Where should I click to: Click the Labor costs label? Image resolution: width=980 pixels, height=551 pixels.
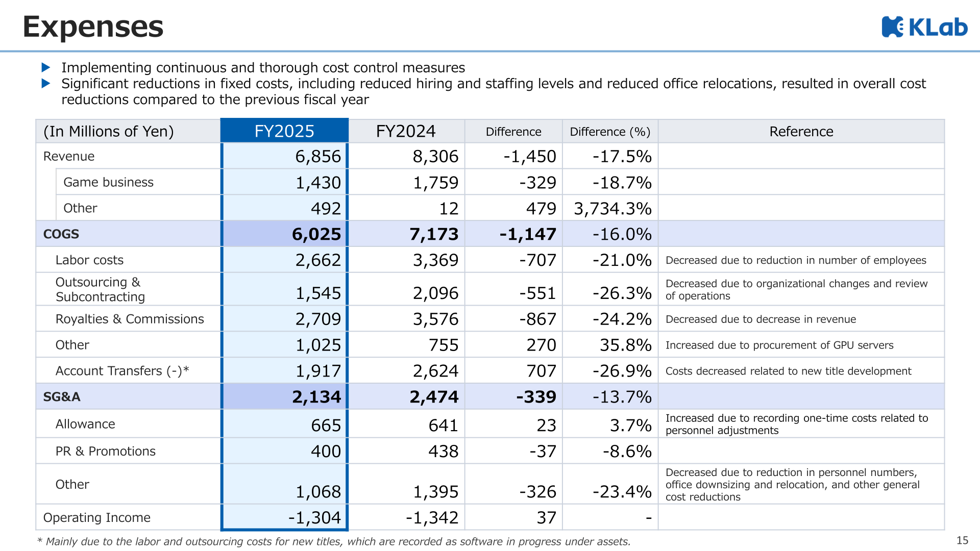[89, 260]
